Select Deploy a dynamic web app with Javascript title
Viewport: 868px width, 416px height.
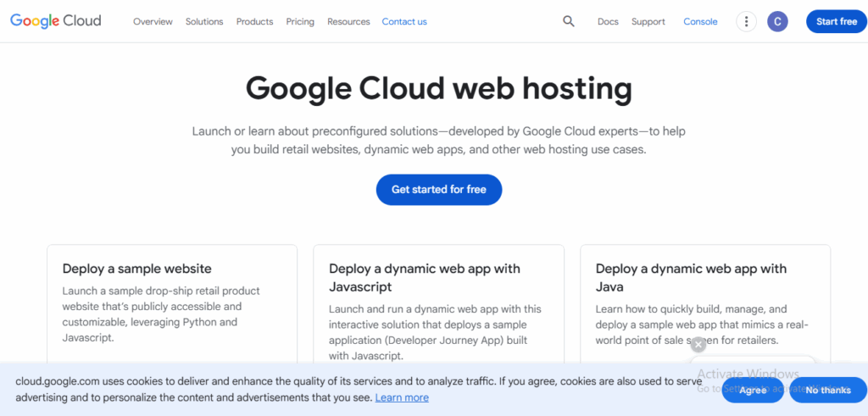pyautogui.click(x=425, y=278)
